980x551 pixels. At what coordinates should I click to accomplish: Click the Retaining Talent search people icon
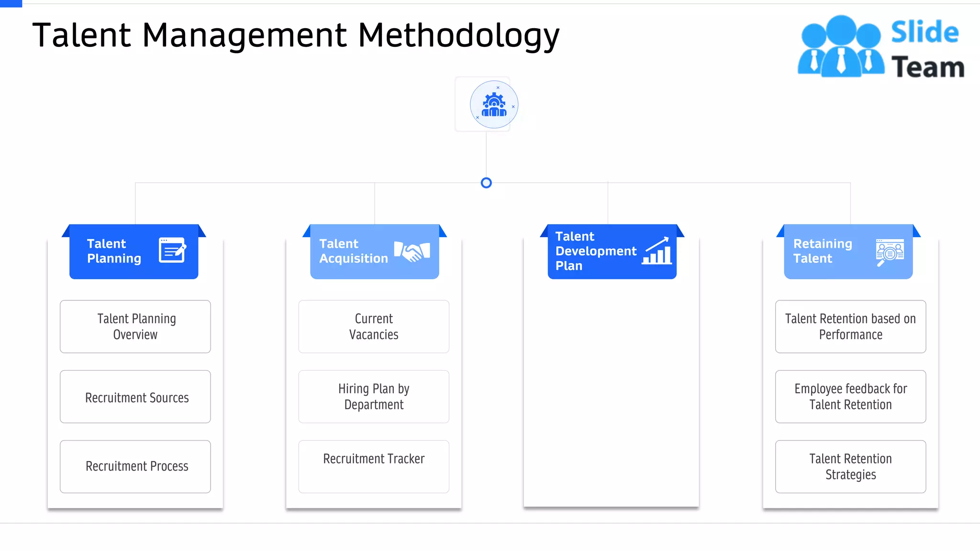click(x=890, y=252)
